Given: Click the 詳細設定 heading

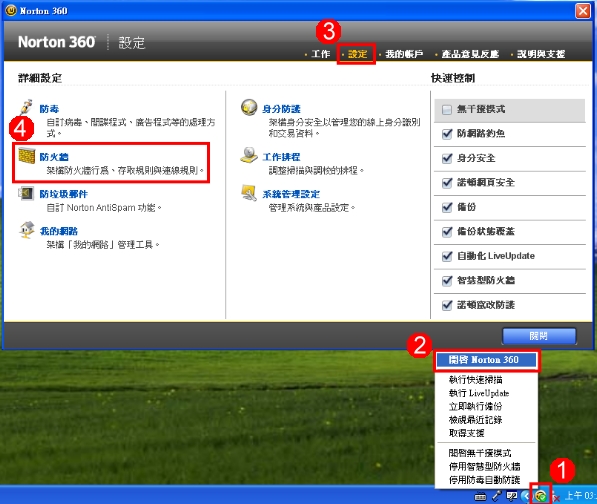Looking at the screenshot, I should 40,78.
